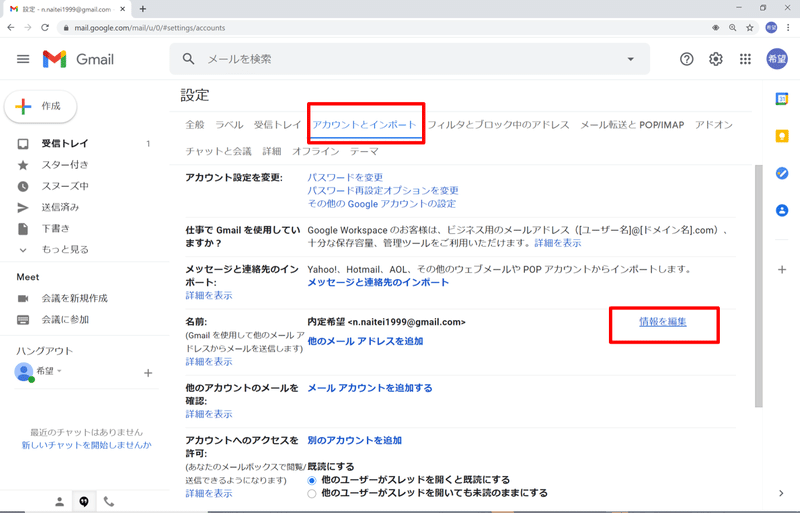Reload the page with refresh icon

(x=45, y=28)
